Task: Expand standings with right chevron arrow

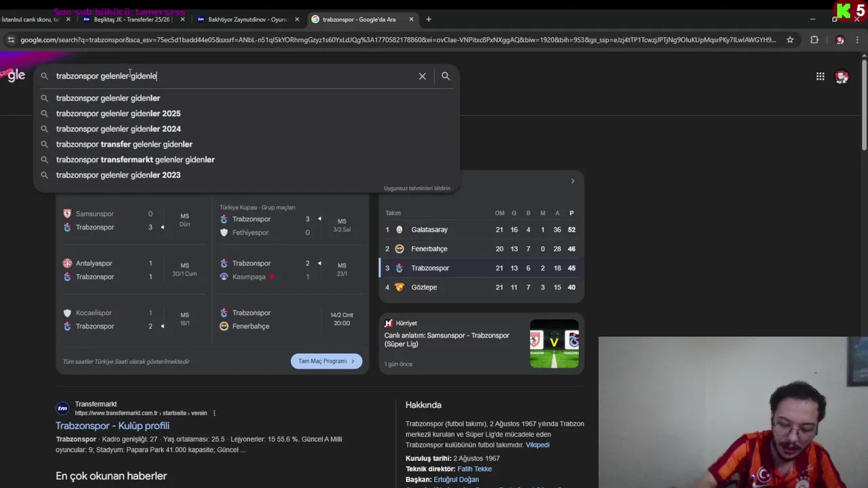Action: [572, 181]
